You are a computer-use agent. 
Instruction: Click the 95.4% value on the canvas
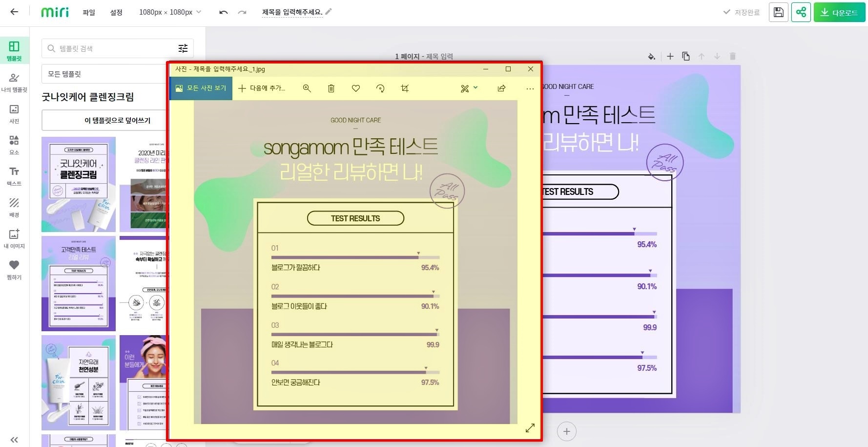click(647, 244)
